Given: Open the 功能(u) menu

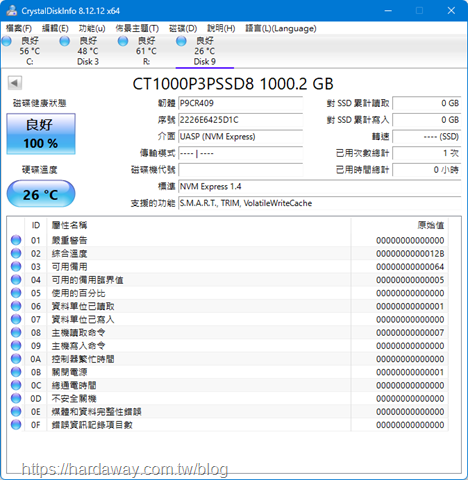Looking at the screenshot, I should [92, 28].
